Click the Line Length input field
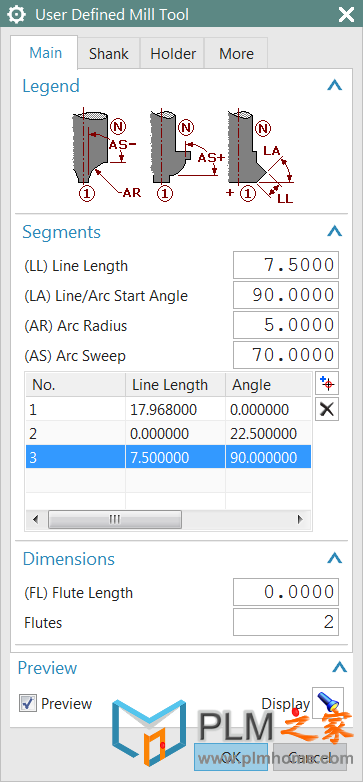 286,265
